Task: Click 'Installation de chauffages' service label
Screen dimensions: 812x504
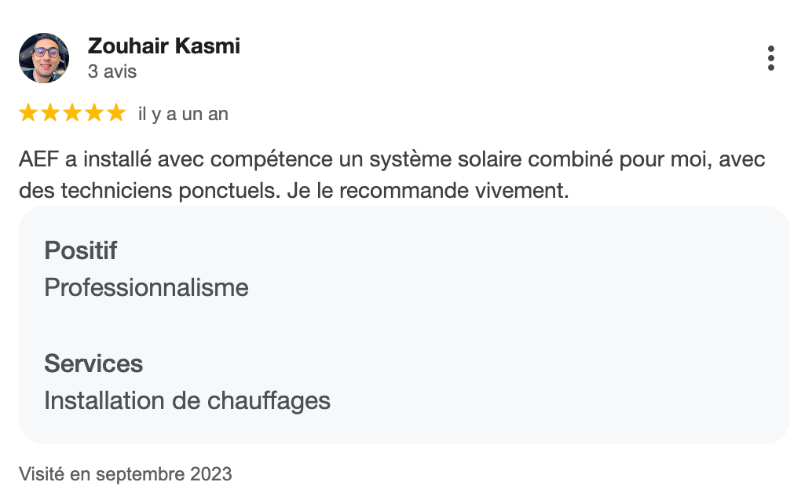Action: tap(187, 401)
